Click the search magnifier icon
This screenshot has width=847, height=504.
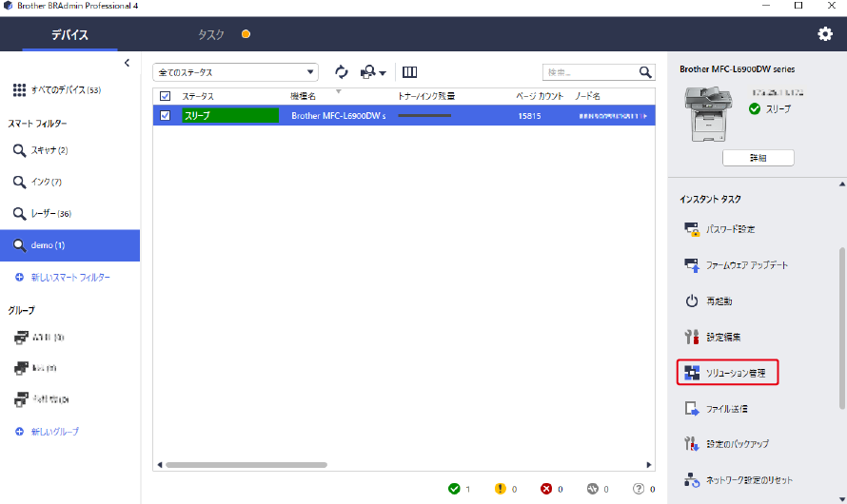coord(646,72)
